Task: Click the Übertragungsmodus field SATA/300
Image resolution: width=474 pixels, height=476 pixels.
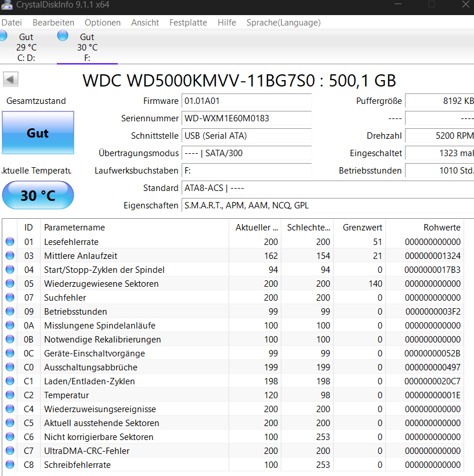Action: click(x=247, y=153)
